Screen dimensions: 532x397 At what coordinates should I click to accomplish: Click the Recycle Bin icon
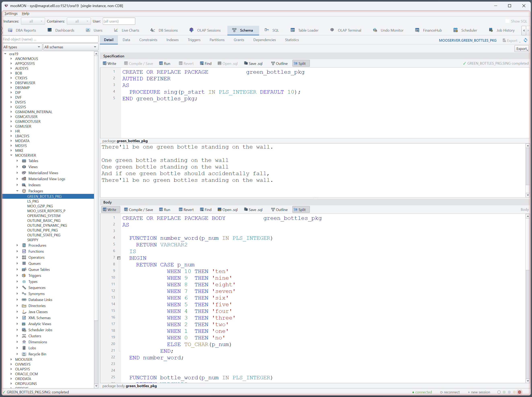tap(24, 354)
